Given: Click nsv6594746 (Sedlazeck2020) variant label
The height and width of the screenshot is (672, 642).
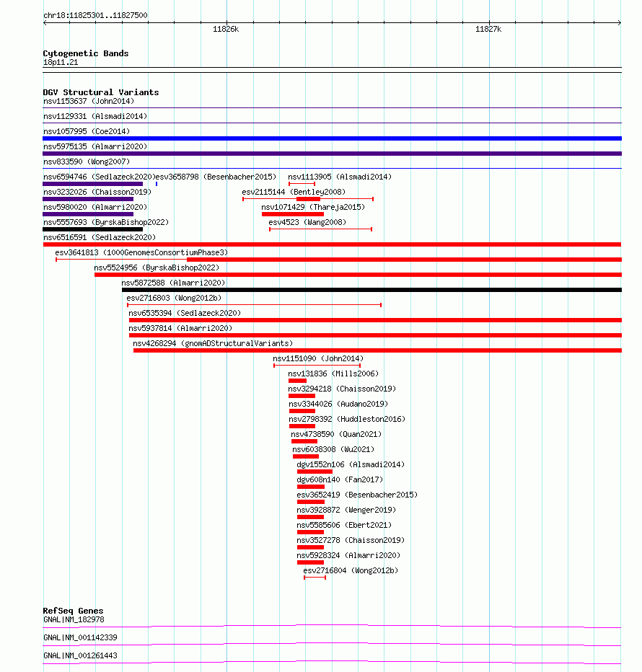Looking at the screenshot, I should (x=100, y=177).
